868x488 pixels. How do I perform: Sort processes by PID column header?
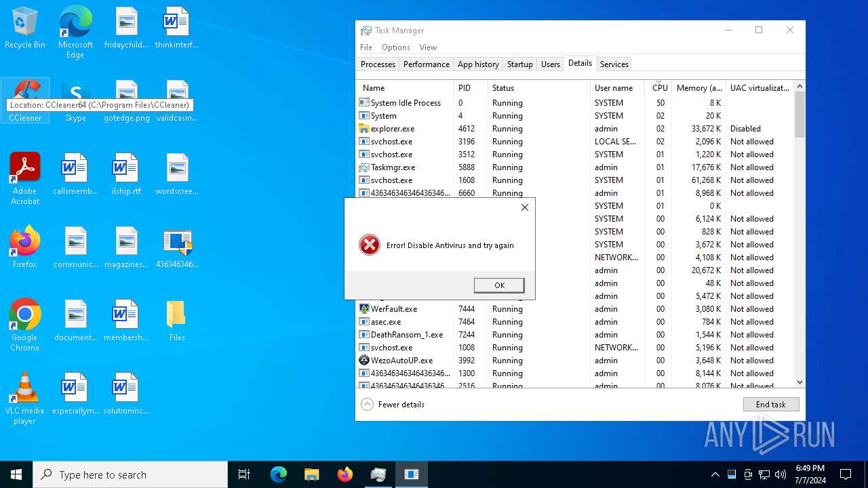[471, 88]
